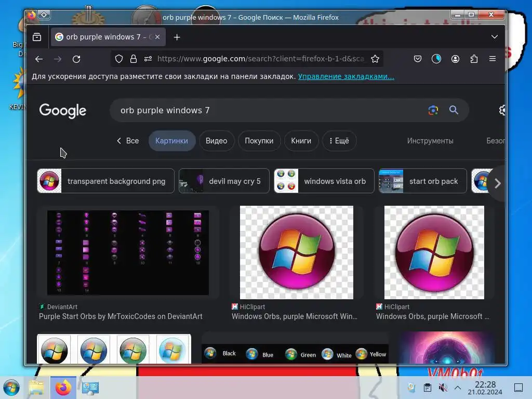Switch to the Видео tab
The image size is (532, 399).
[217, 141]
